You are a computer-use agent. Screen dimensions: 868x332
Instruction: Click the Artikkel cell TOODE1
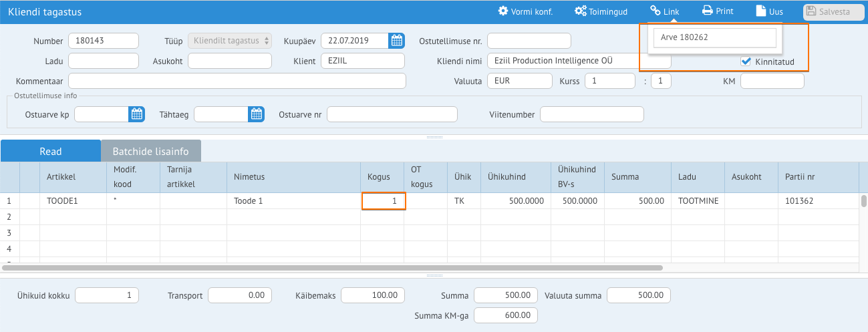coord(72,200)
